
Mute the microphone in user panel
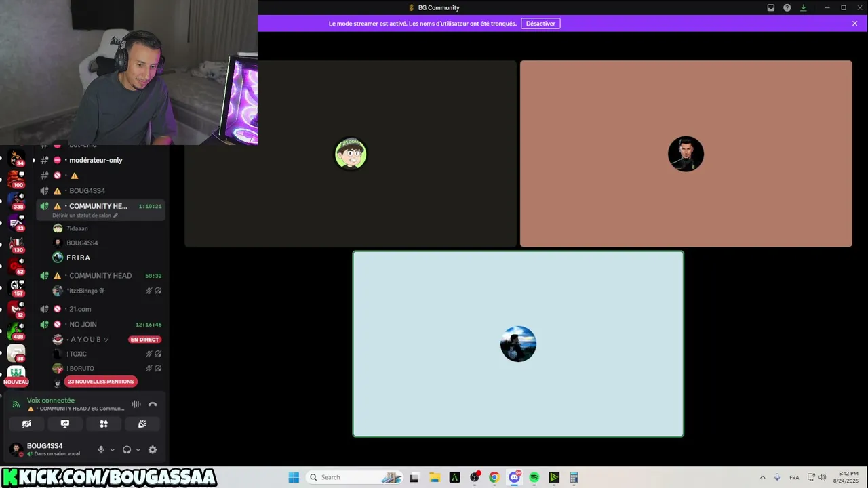(101, 449)
